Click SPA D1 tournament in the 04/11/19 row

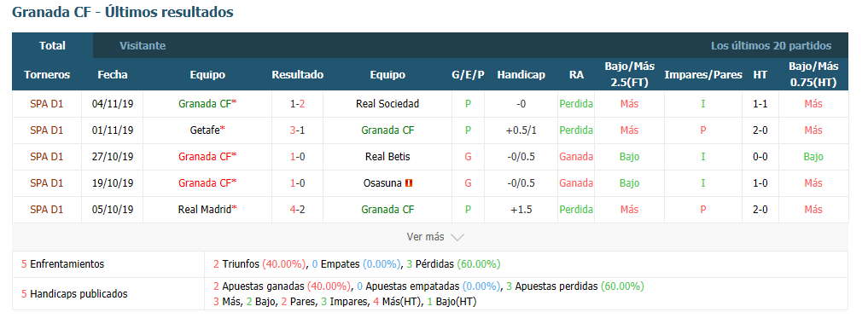46,103
